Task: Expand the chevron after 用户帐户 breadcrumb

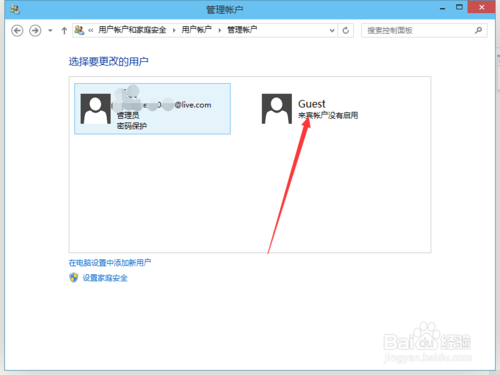Action: [x=220, y=30]
